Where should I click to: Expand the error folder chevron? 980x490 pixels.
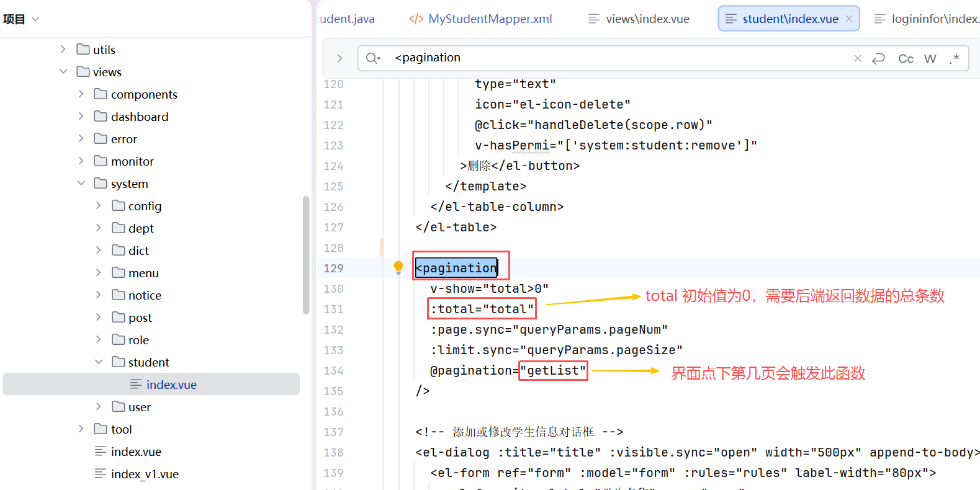tap(81, 138)
